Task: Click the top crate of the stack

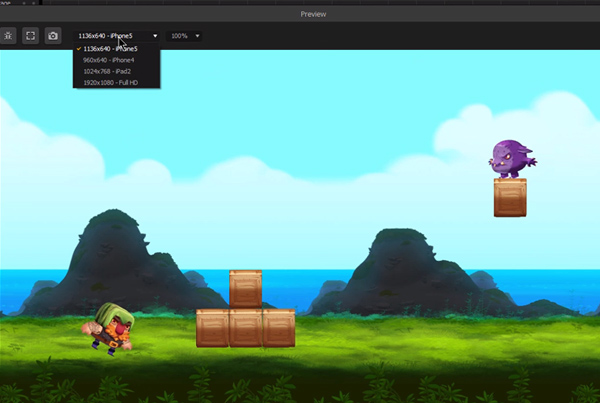Action: coord(246,289)
